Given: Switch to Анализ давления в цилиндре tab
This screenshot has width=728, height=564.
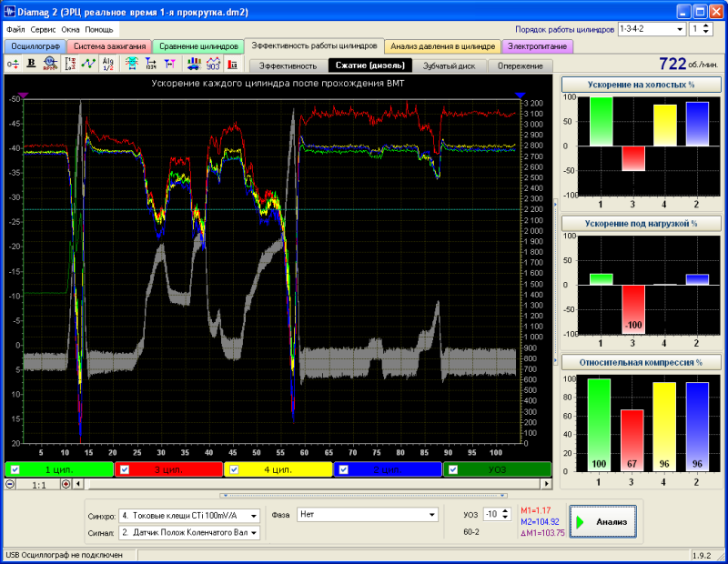Looking at the screenshot, I should [442, 46].
